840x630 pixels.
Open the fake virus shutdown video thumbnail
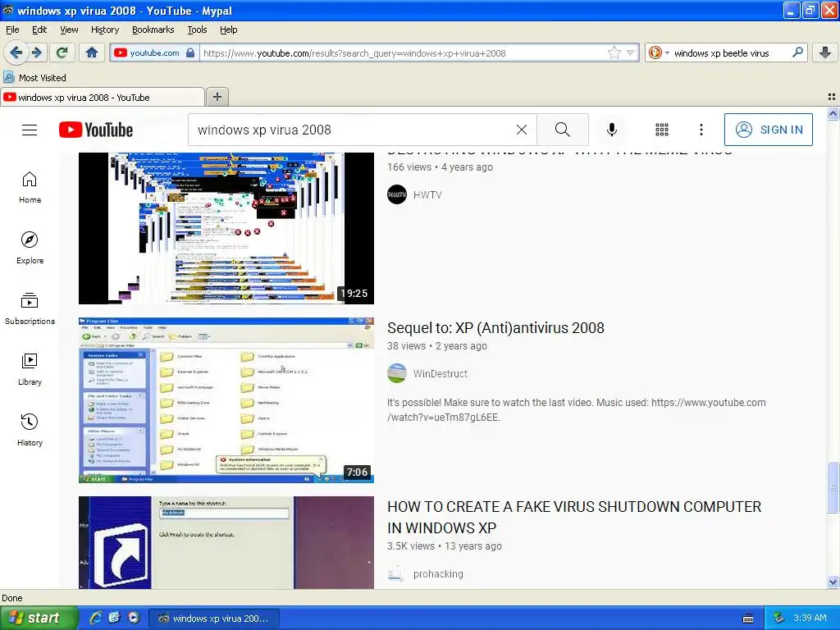[226, 542]
